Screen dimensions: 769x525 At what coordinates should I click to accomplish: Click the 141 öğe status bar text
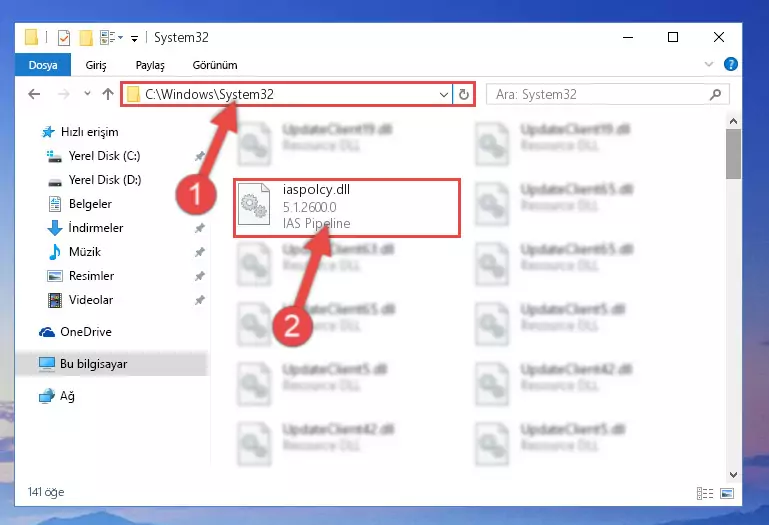tap(46, 492)
